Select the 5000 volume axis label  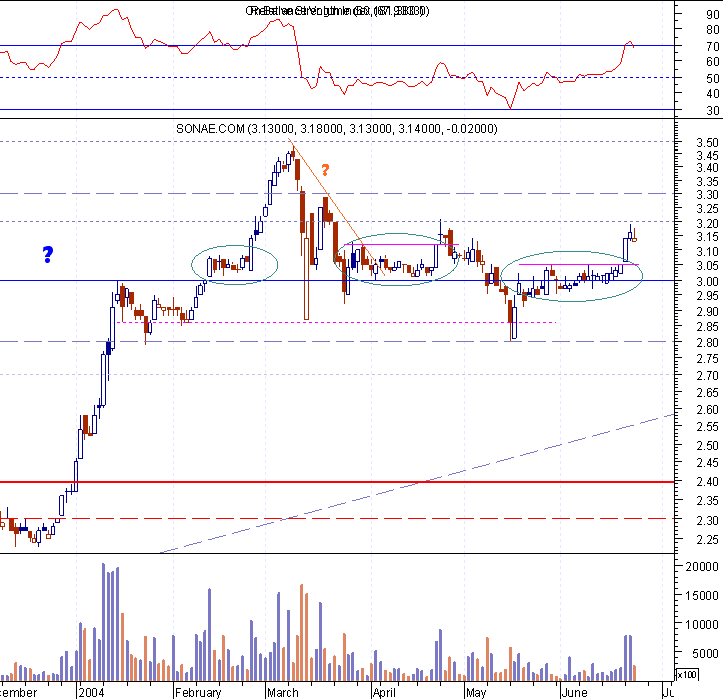705,653
